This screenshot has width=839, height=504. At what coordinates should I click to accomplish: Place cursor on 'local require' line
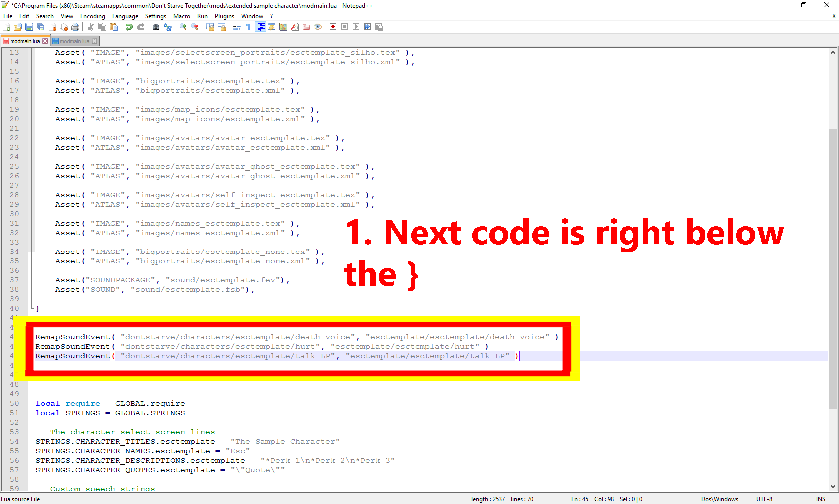(110, 403)
